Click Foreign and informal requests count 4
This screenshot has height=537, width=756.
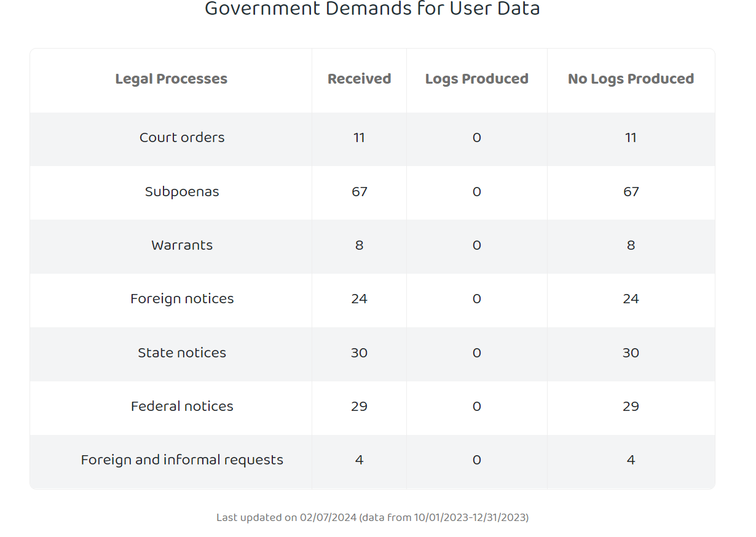coord(360,459)
